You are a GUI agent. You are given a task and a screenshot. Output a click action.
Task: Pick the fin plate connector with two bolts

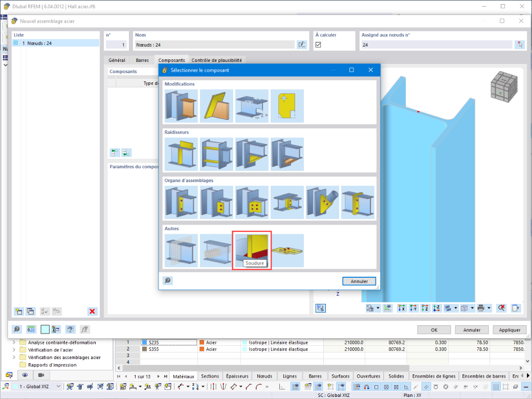tap(216, 202)
